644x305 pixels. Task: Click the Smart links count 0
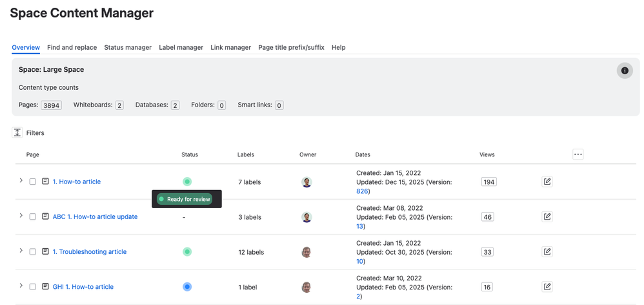click(x=279, y=105)
